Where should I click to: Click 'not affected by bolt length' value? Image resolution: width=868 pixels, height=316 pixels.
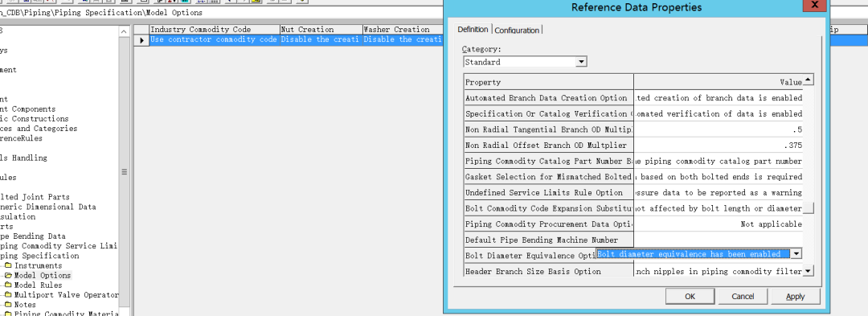(x=719, y=208)
